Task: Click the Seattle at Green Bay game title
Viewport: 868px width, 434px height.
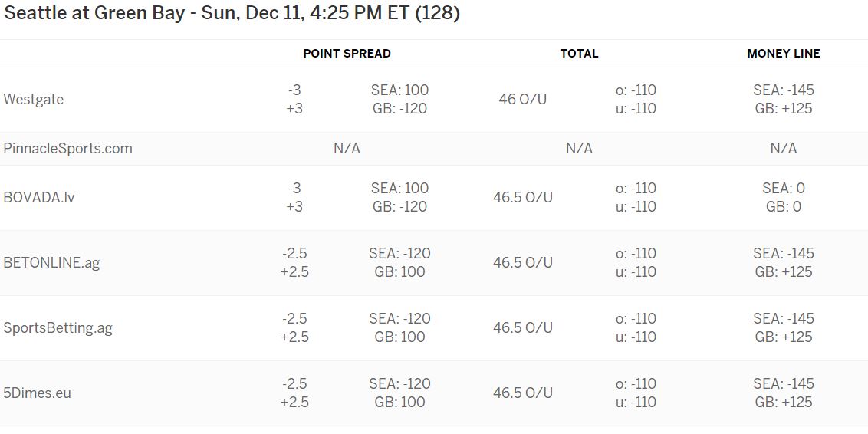Action: [x=232, y=14]
